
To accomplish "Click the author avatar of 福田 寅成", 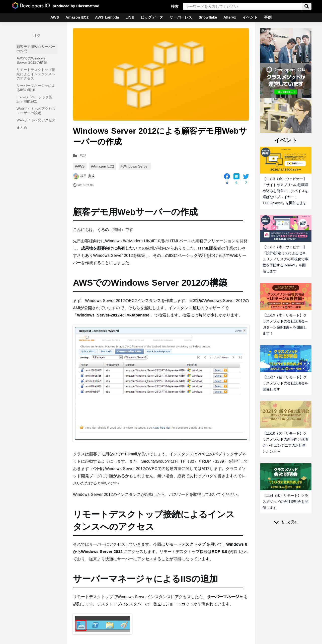I will 76,176.
